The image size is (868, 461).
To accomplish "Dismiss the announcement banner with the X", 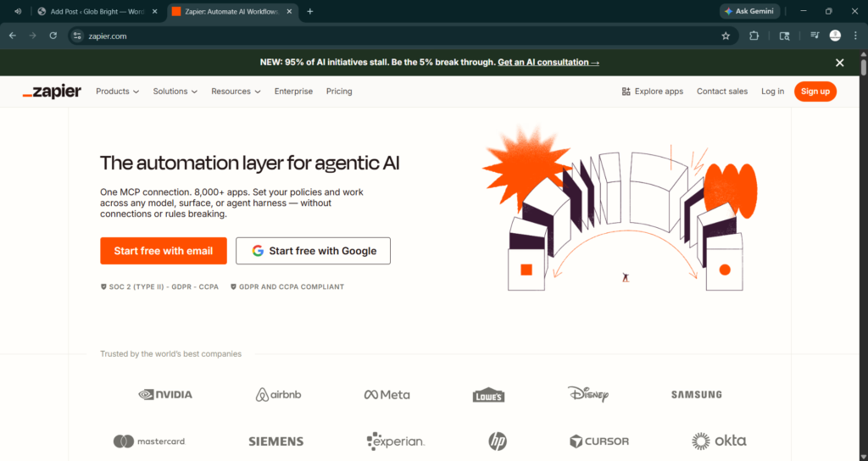I will click(x=839, y=63).
